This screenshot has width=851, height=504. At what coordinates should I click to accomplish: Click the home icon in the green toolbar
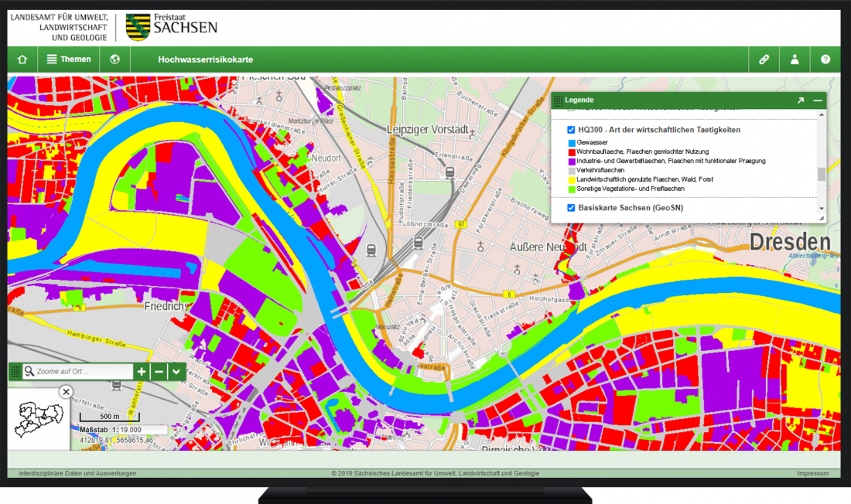point(22,60)
